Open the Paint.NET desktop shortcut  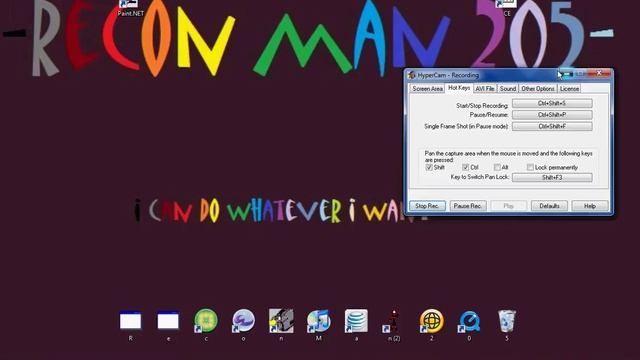(130, 8)
